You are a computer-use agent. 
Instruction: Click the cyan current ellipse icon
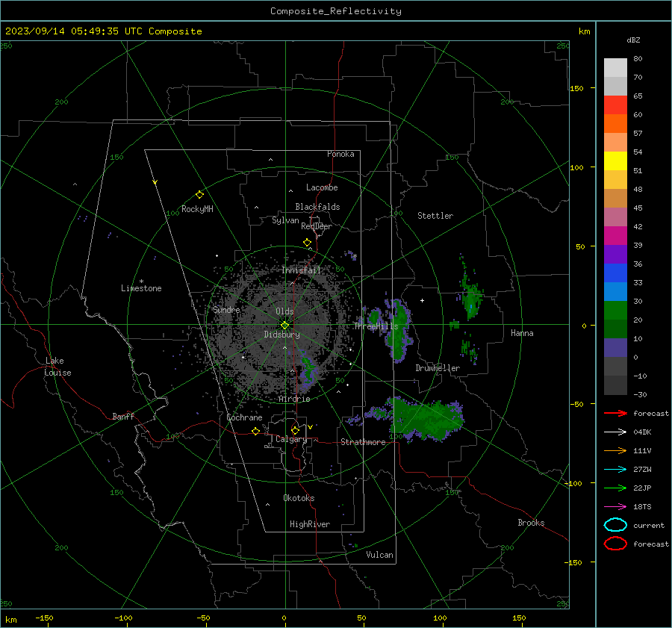(615, 525)
